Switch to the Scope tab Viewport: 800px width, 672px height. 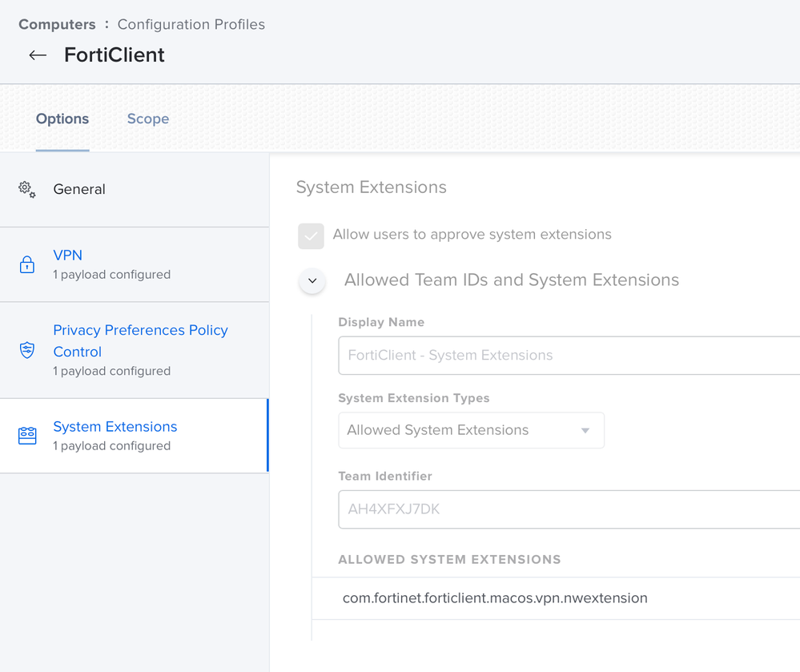coord(148,119)
